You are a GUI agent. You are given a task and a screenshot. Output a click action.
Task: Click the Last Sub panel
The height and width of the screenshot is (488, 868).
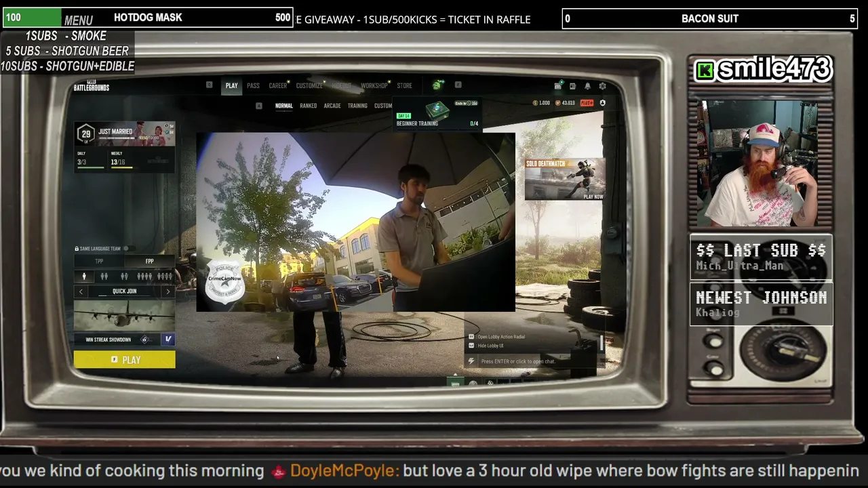tap(761, 258)
